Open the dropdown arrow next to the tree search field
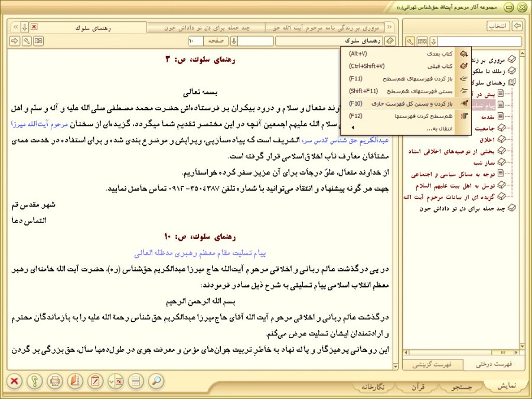This screenshot has height=399, width=532. click(x=433, y=42)
